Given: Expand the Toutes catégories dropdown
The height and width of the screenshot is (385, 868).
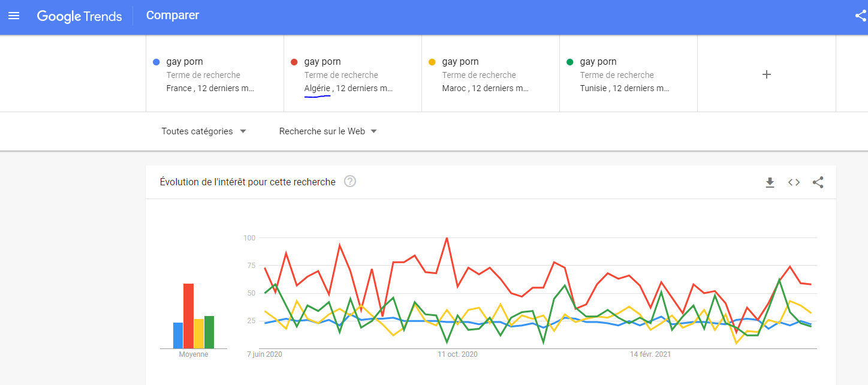Looking at the screenshot, I should 204,131.
